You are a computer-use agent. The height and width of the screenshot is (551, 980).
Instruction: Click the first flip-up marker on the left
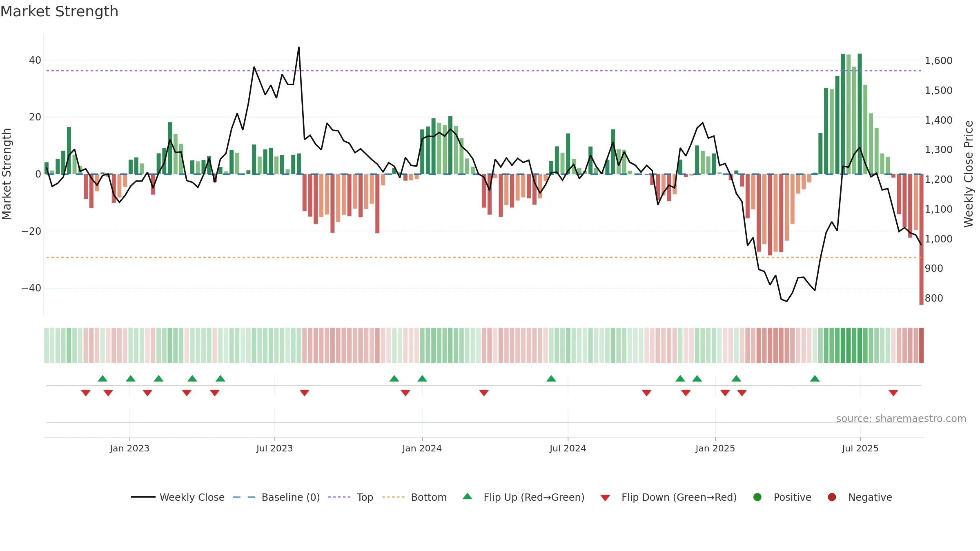(102, 378)
